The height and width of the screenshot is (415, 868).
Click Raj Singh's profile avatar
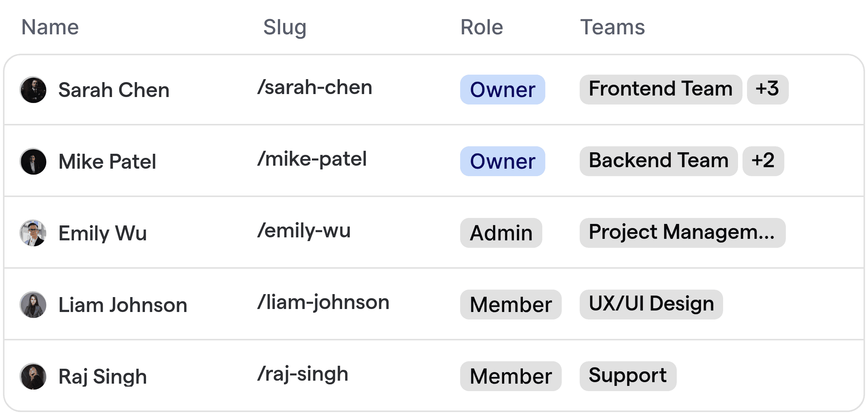click(33, 376)
